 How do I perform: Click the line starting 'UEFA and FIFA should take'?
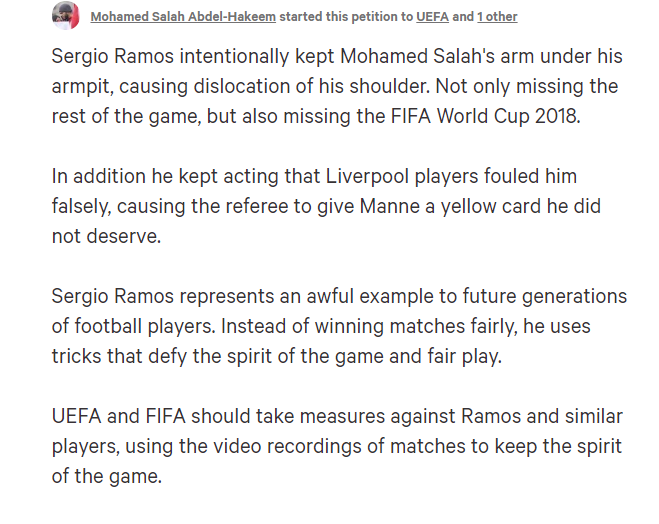coord(337,416)
